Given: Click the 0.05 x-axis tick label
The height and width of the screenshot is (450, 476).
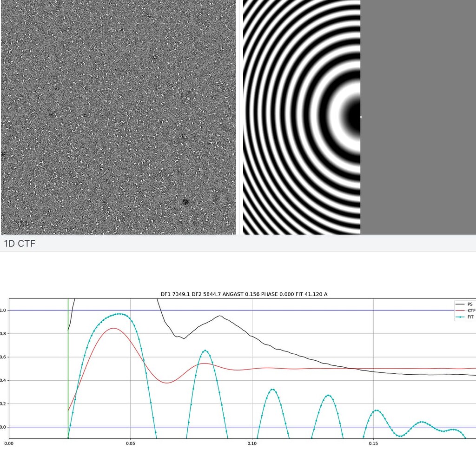Looking at the screenshot, I should 131,443.
